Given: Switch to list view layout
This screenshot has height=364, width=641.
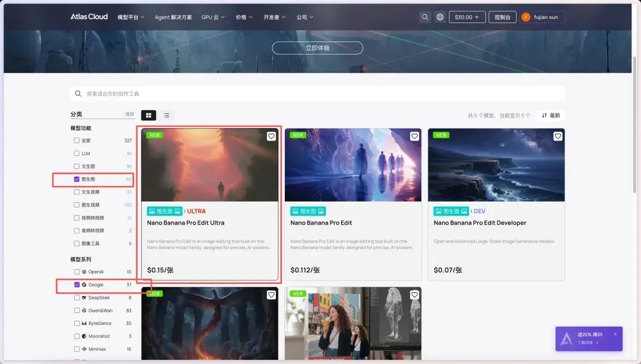Looking at the screenshot, I should (x=166, y=115).
